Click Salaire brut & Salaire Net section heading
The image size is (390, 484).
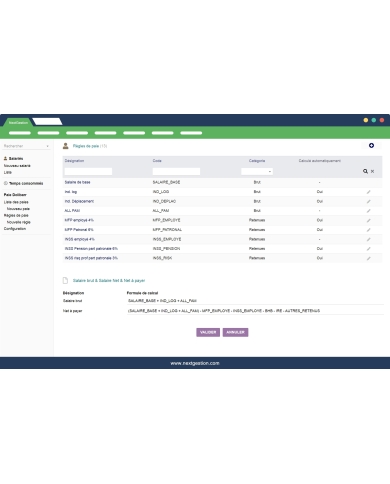click(109, 281)
